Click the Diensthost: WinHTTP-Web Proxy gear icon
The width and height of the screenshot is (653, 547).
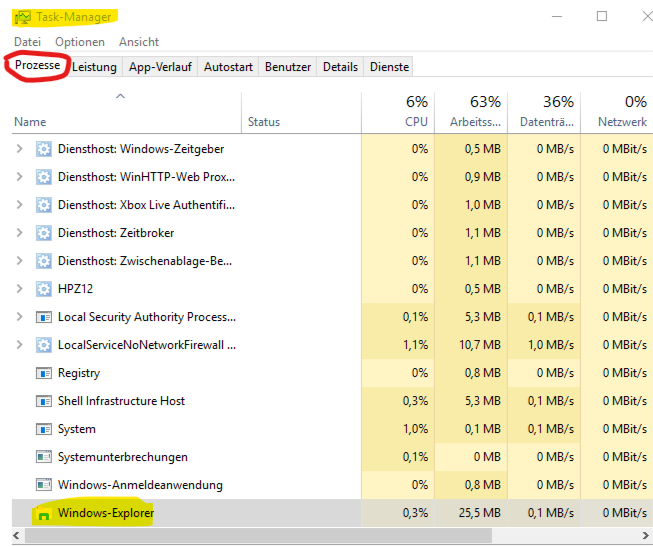coord(43,177)
